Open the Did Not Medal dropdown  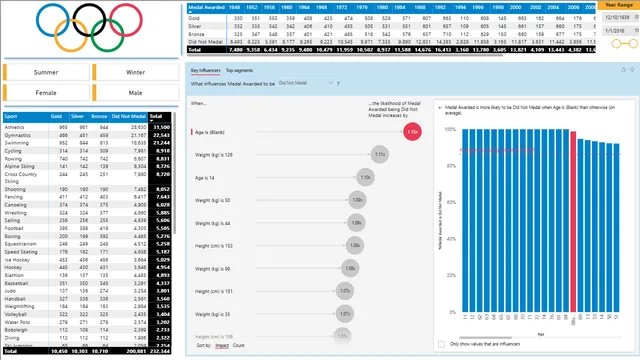306,83
